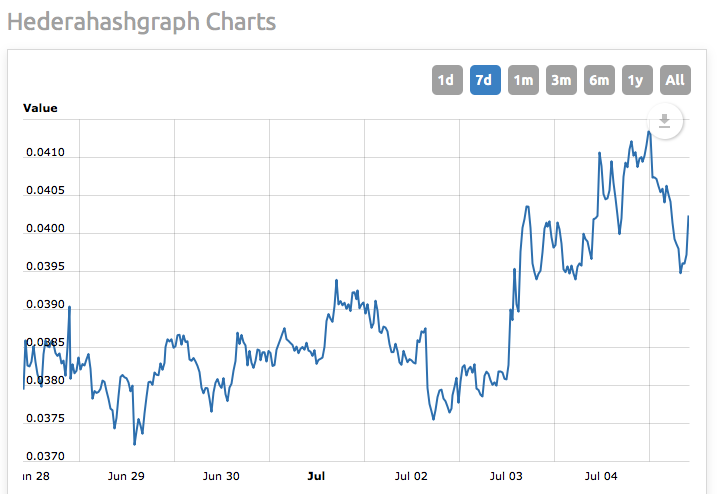718x494 pixels.
Task: Click the Jun 30 date label
Action: coord(220,476)
